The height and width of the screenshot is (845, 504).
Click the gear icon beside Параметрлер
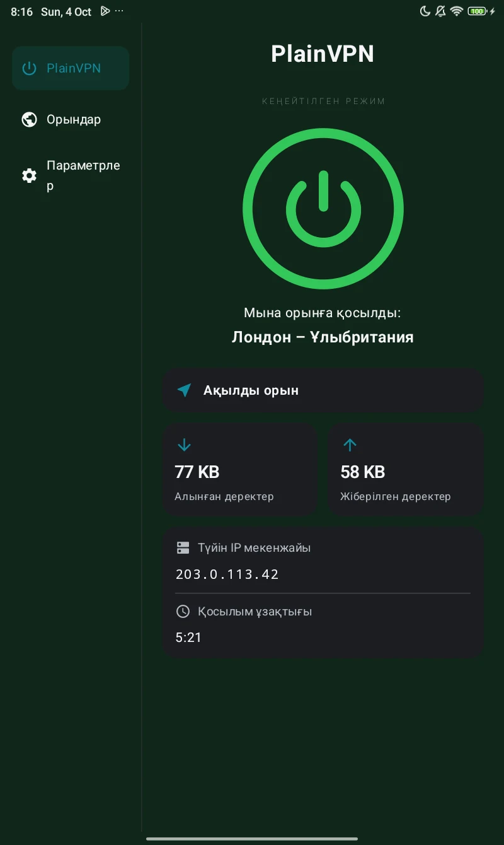tap(29, 175)
